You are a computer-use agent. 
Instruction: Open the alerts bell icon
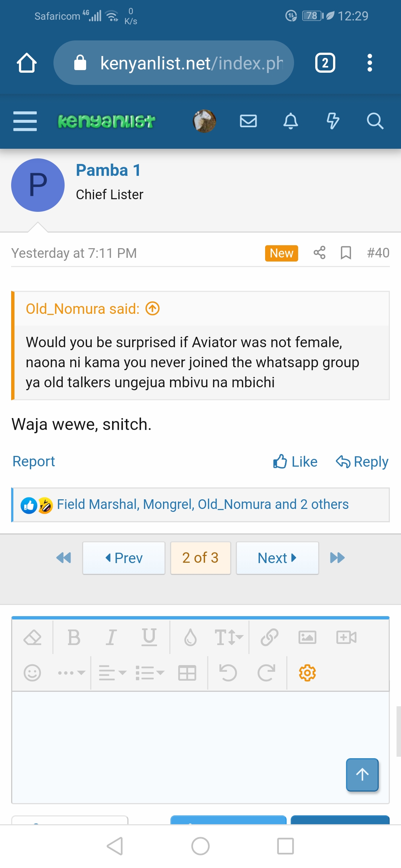(x=290, y=121)
